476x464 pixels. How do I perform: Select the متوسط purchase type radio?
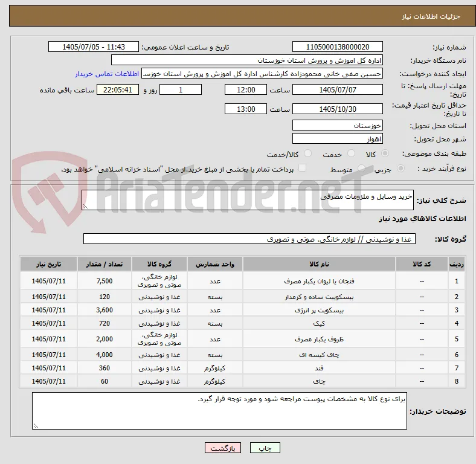pyautogui.click(x=361, y=168)
